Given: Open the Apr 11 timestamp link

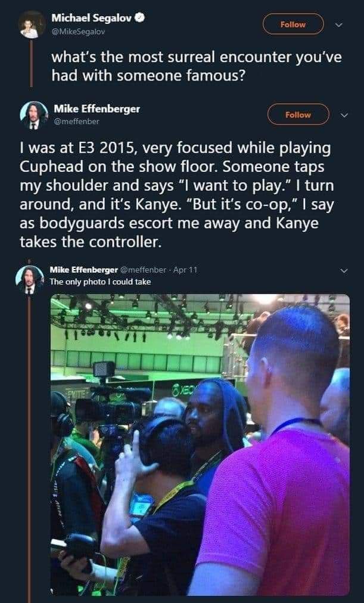Looking at the screenshot, I should [x=185, y=270].
